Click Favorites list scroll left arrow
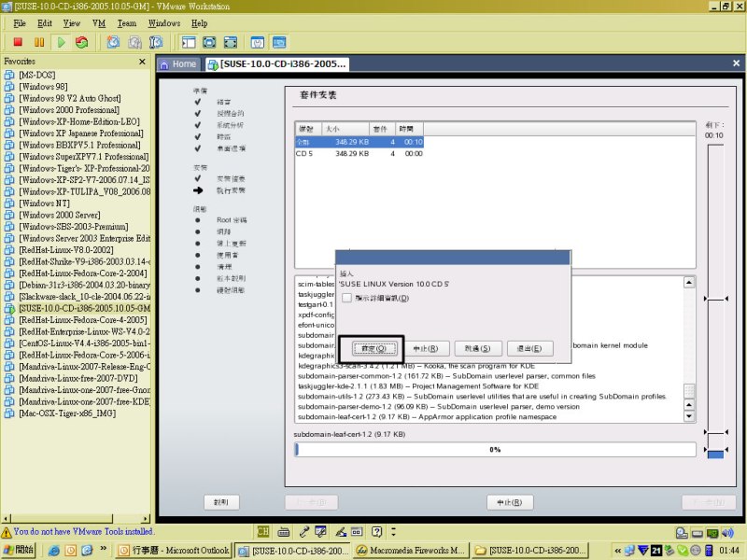This screenshot has width=747, height=560. (6, 519)
